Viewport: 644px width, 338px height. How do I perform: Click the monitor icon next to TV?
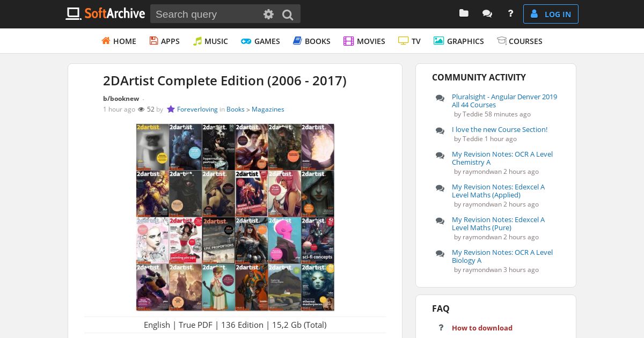(403, 41)
